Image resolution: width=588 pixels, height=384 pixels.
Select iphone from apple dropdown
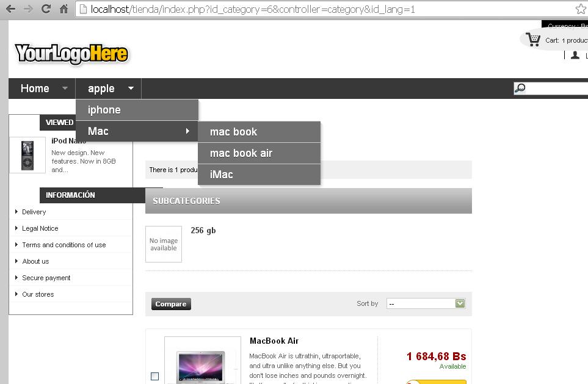(137, 110)
